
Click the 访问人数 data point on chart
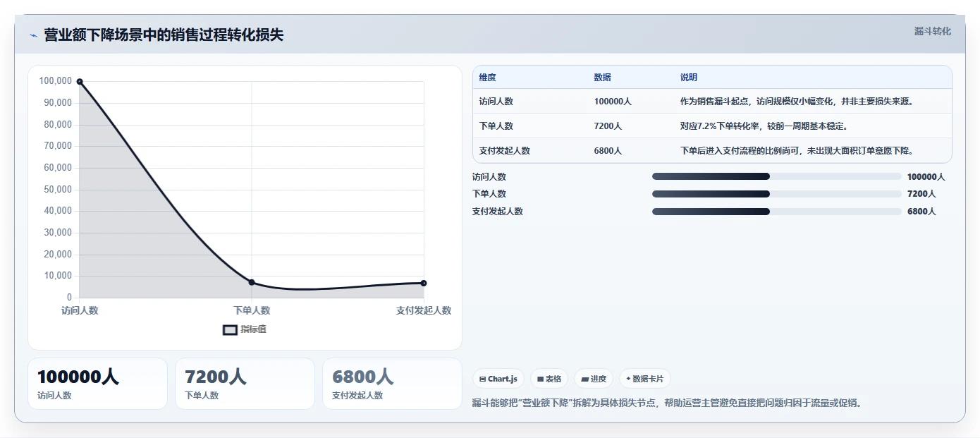tap(80, 82)
